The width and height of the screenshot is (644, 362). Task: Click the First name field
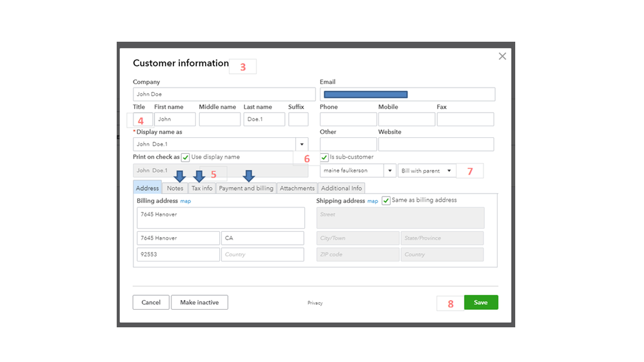[175, 119]
